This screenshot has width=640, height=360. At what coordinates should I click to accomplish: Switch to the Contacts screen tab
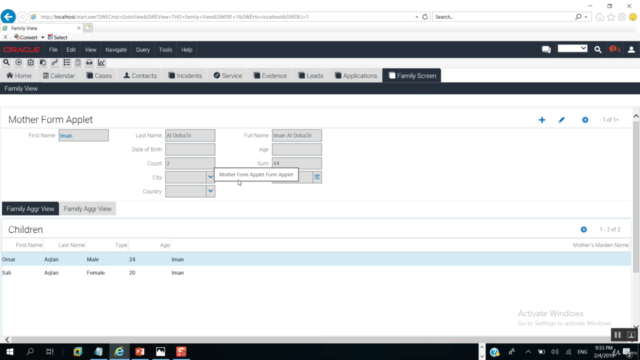click(x=140, y=76)
